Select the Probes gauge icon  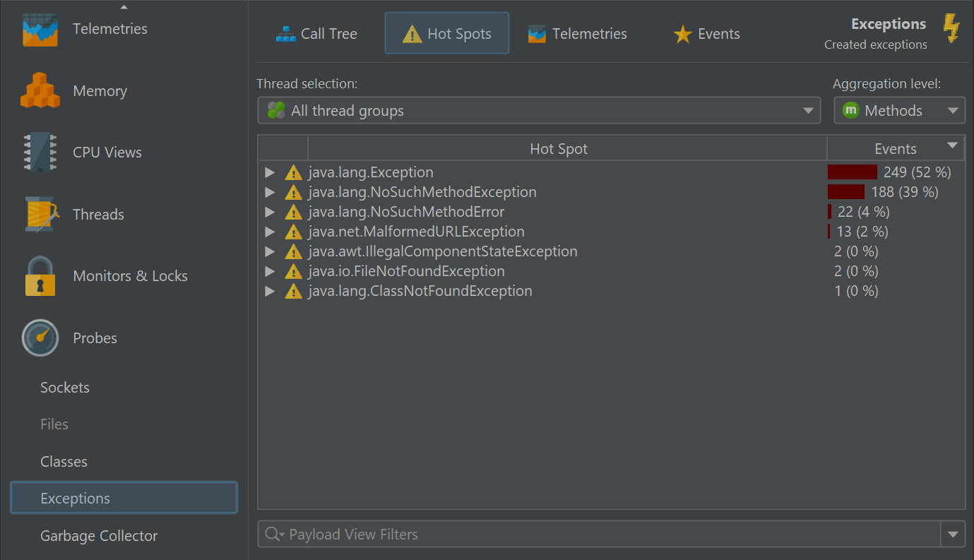pyautogui.click(x=40, y=338)
